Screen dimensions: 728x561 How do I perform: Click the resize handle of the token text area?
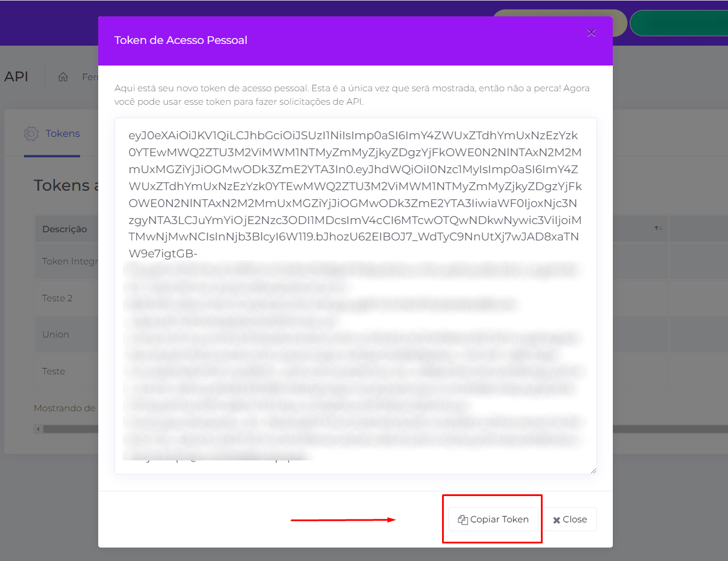[x=593, y=470]
